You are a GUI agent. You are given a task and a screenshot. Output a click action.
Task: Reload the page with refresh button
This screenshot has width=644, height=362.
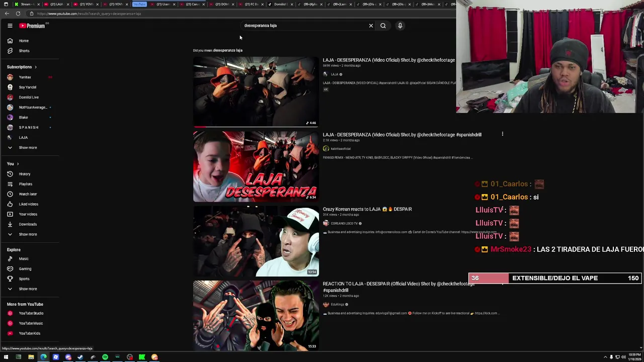(x=18, y=14)
